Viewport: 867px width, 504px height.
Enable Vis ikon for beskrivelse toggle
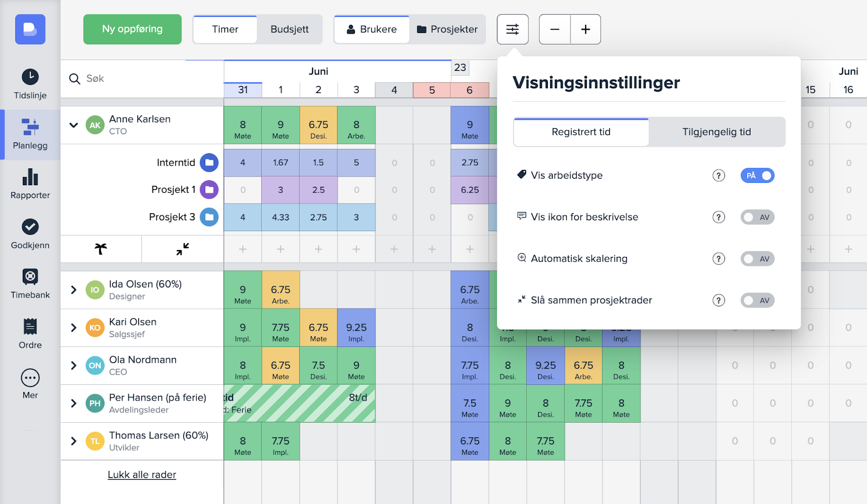(757, 217)
